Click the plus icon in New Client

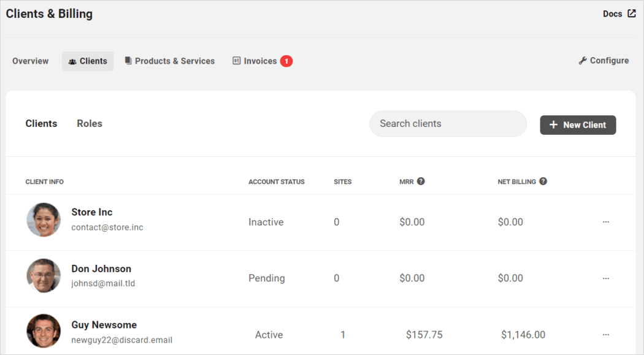pos(553,124)
